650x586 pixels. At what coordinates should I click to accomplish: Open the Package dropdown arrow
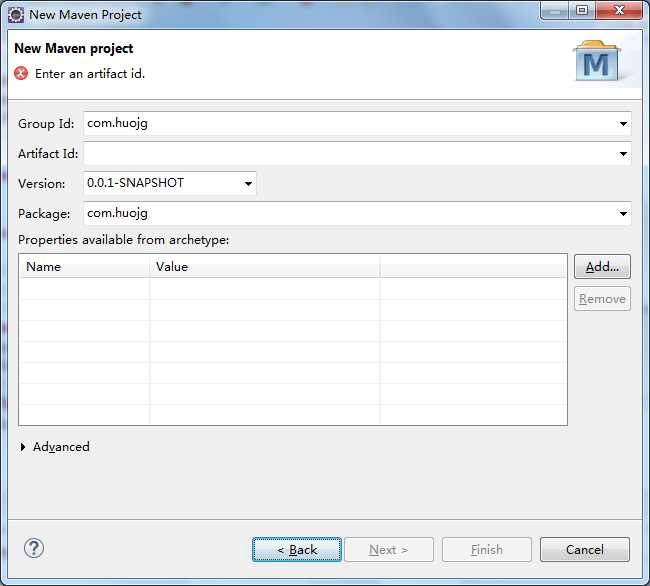(623, 213)
